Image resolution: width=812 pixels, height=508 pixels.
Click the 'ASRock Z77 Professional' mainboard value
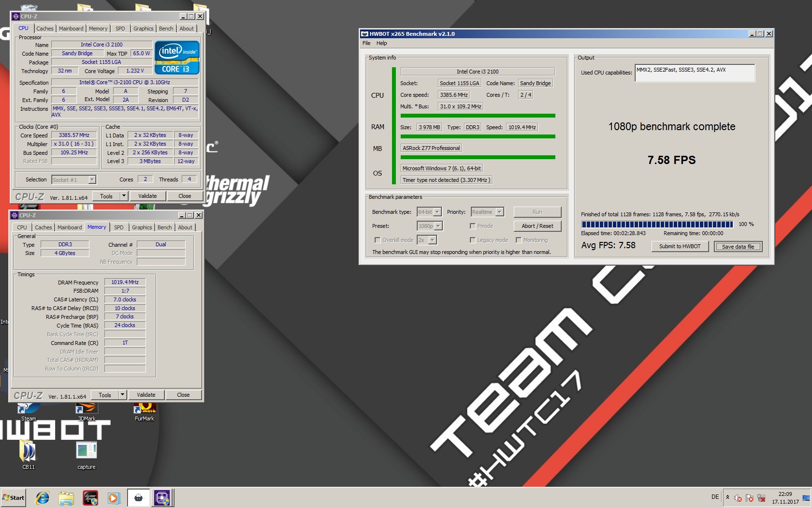(431, 148)
